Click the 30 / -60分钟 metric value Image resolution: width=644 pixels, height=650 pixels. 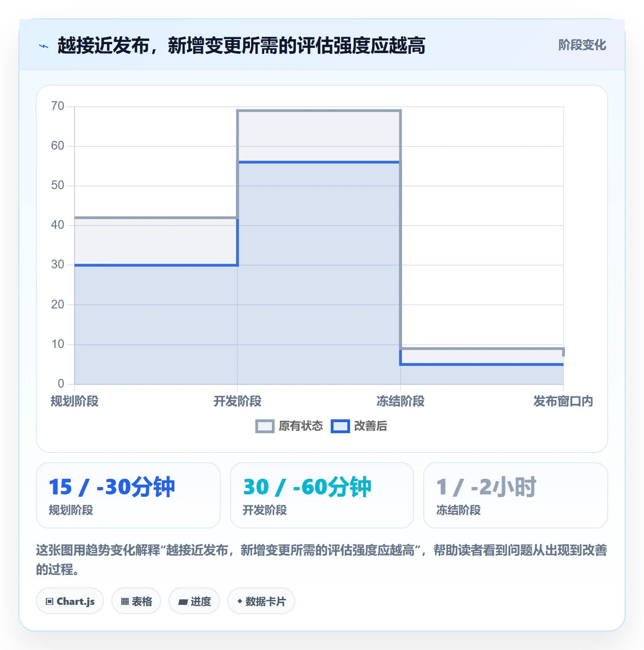tap(307, 487)
